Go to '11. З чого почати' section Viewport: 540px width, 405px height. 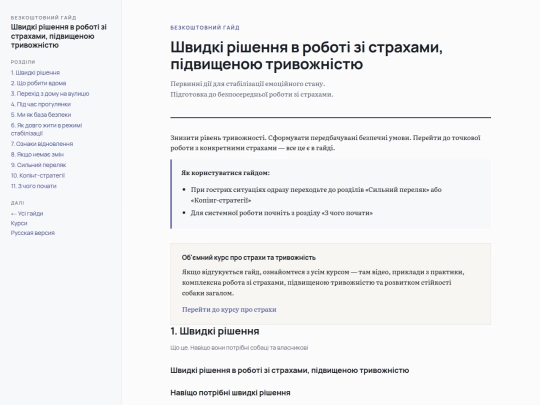pos(33,186)
